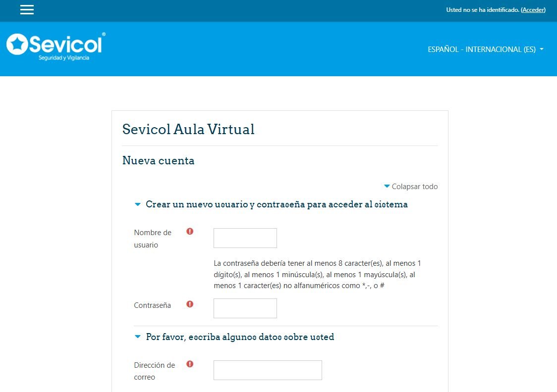Click the 'Sevicol Aula Virtual' heading

coord(188,129)
